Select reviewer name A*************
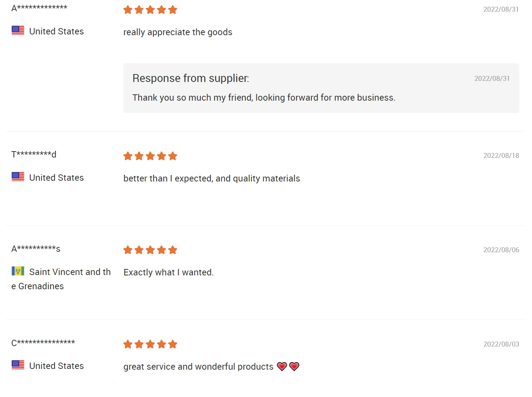This screenshot has width=532, height=397. click(x=39, y=8)
